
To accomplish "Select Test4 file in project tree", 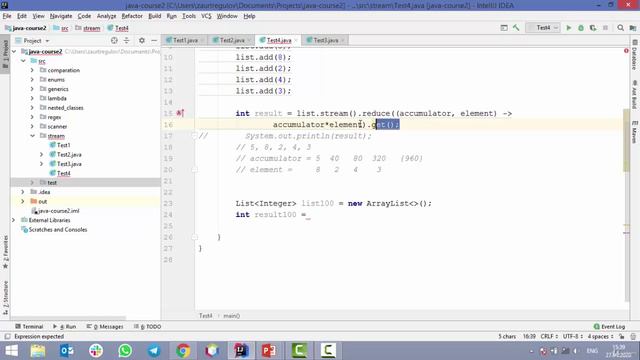I will click(63, 173).
